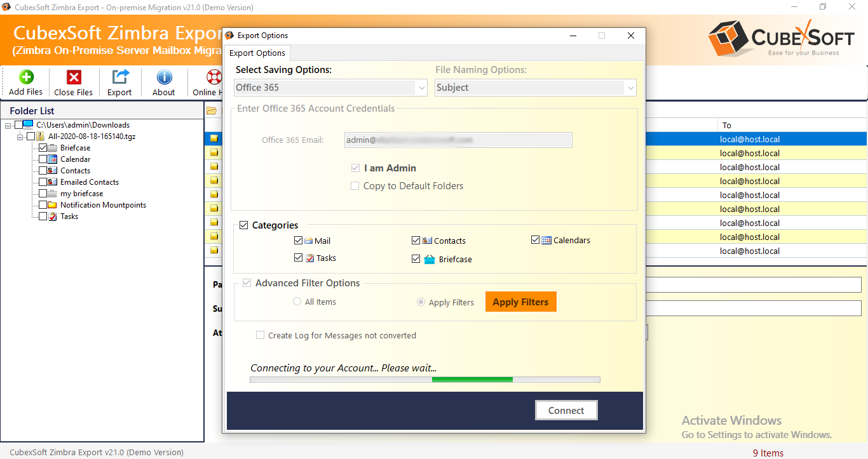Click the Close Files red X icon
The width and height of the screenshot is (868, 459).
point(74,77)
